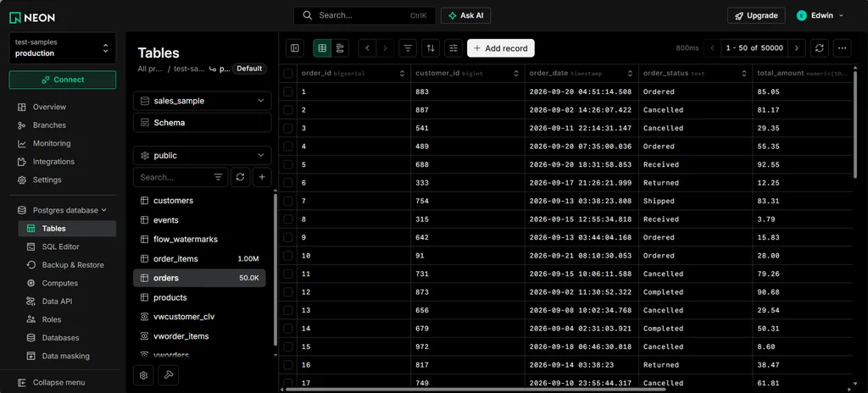Viewport: 868px width, 393px height.
Task: Click the Upgrade button
Action: (756, 15)
